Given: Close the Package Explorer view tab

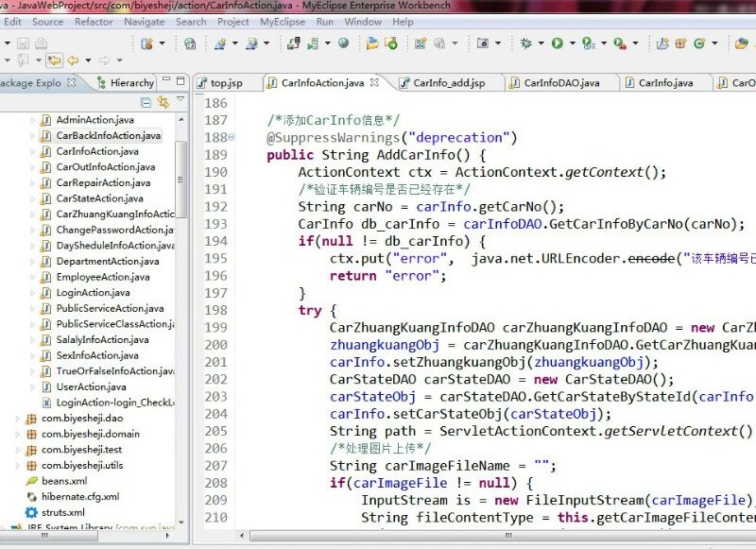Looking at the screenshot, I should pyautogui.click(x=72, y=82).
